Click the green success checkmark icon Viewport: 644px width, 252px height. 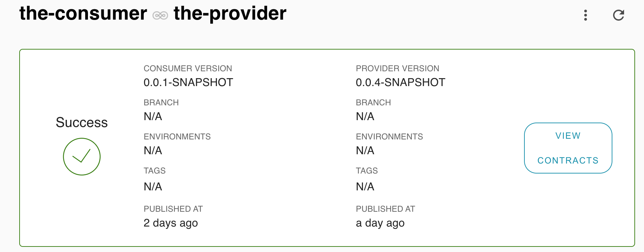coord(82,157)
